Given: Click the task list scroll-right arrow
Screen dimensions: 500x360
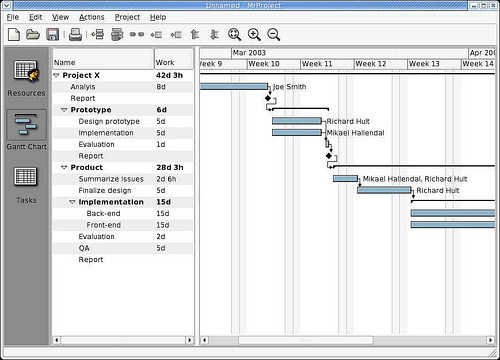Looking at the screenshot, I should point(189,340).
